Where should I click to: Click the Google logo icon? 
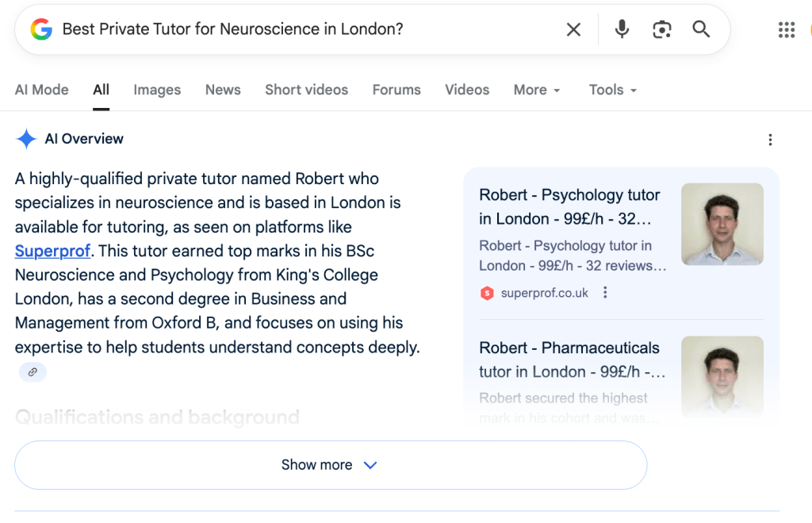point(41,29)
